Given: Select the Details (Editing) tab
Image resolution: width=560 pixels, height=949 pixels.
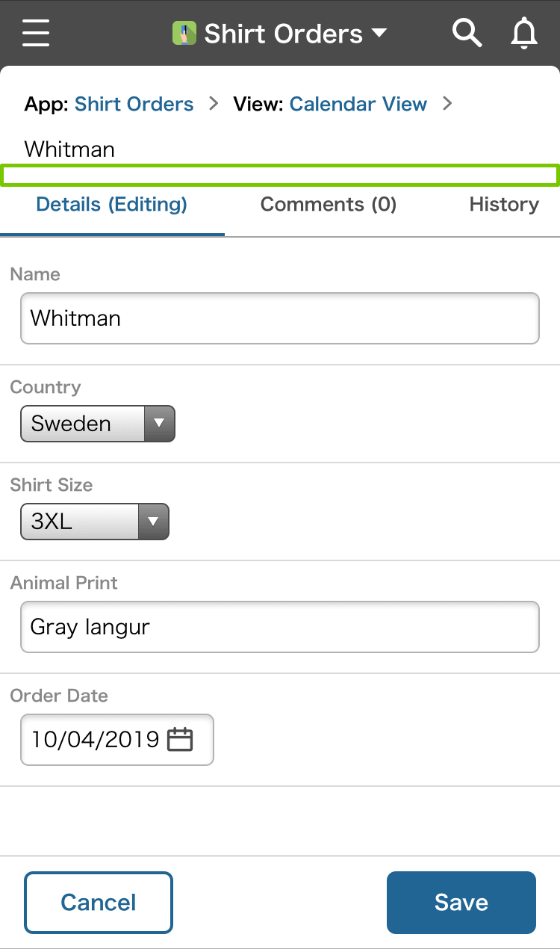Looking at the screenshot, I should [112, 205].
